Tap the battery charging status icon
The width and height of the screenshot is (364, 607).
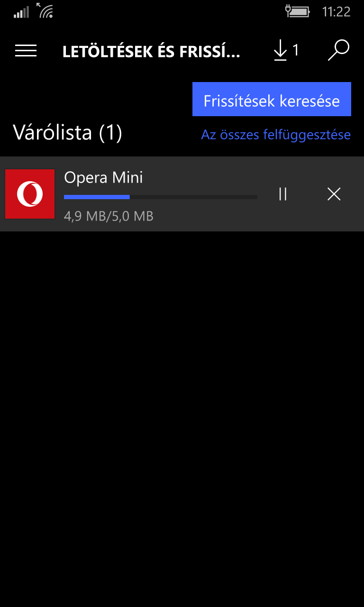298,11
